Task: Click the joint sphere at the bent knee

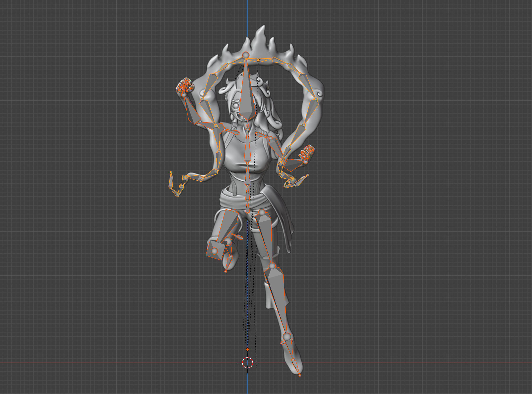Action: 215,251
